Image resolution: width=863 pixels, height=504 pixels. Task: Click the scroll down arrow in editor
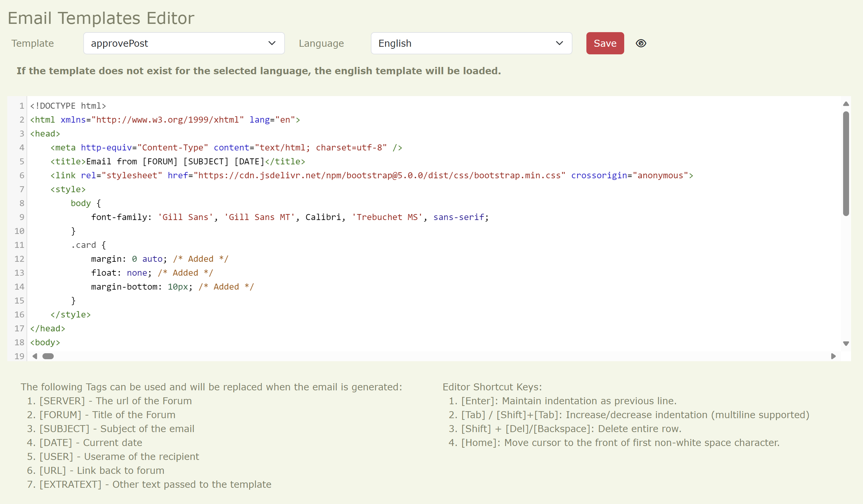[845, 344]
